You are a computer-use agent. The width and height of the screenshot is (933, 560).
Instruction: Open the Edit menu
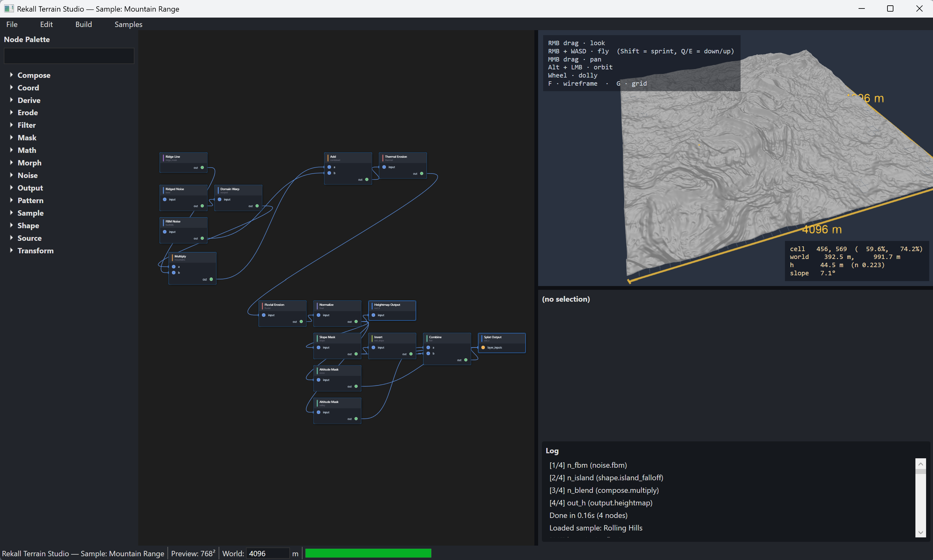click(46, 24)
